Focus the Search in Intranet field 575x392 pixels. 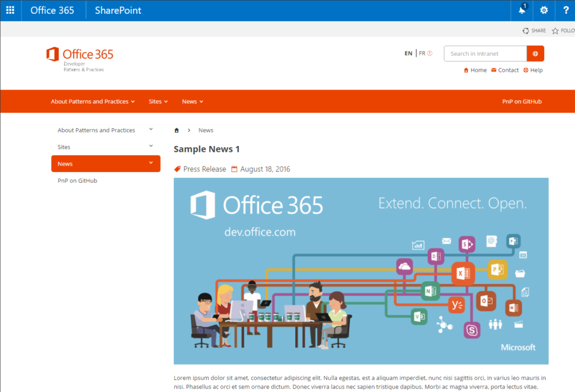point(485,53)
